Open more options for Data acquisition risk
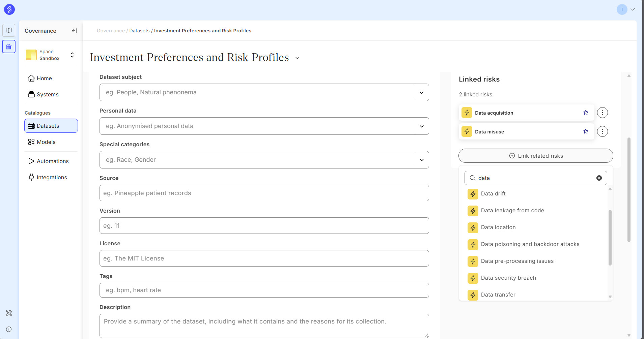This screenshot has height=339, width=644. point(602,113)
